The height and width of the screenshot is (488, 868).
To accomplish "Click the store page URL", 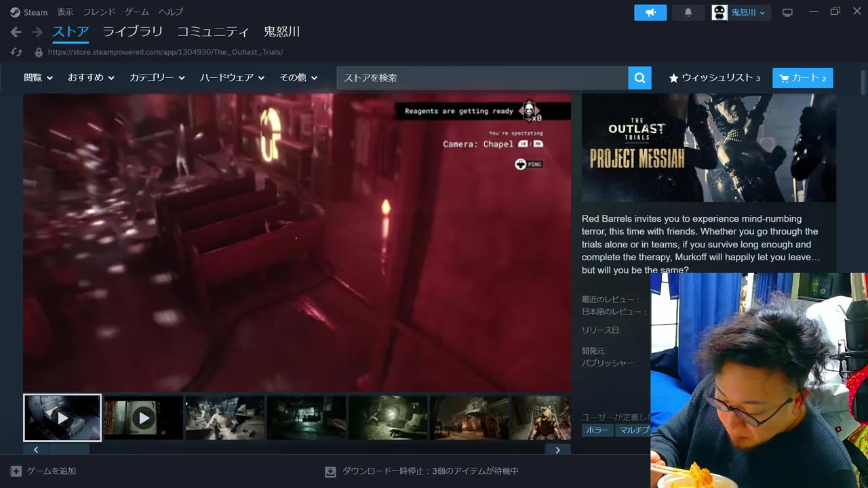I will tap(165, 52).
